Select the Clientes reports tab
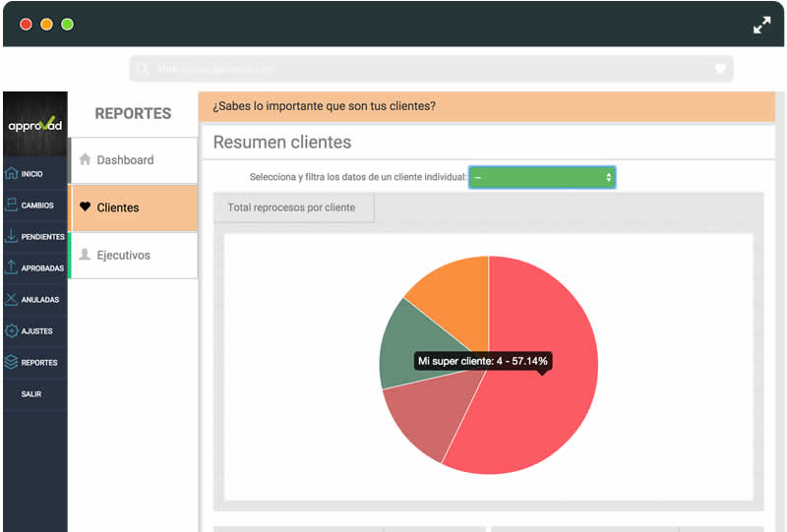 [134, 207]
